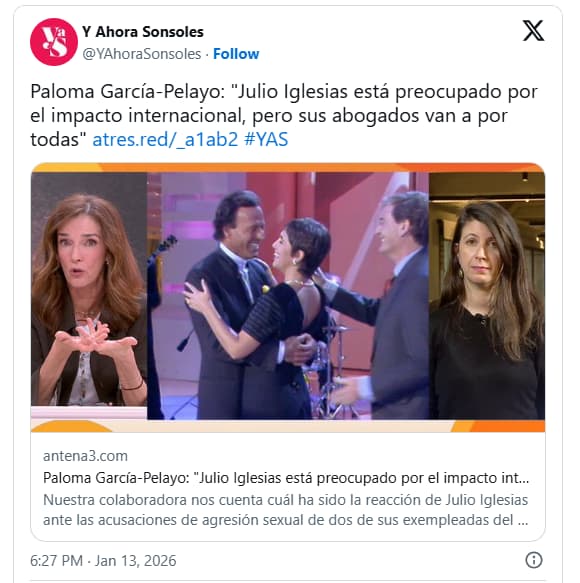580x583 pixels.
Task: Open the atres.red/_a1ab2 link
Action: click(165, 140)
